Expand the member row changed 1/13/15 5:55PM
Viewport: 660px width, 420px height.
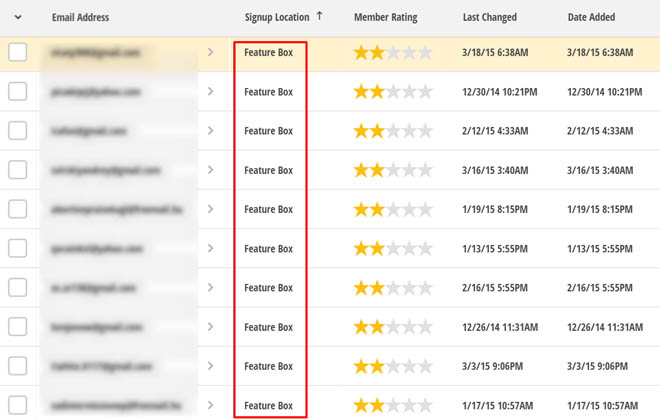210,249
